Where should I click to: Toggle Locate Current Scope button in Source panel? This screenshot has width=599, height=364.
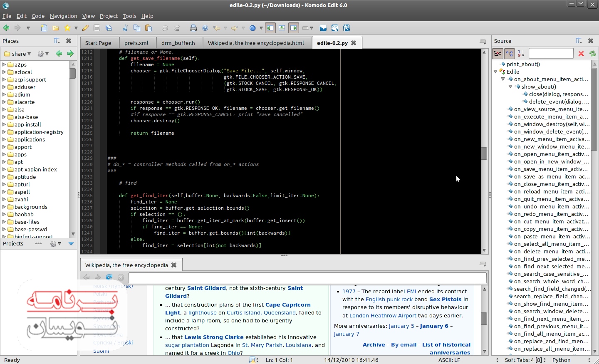(498, 53)
